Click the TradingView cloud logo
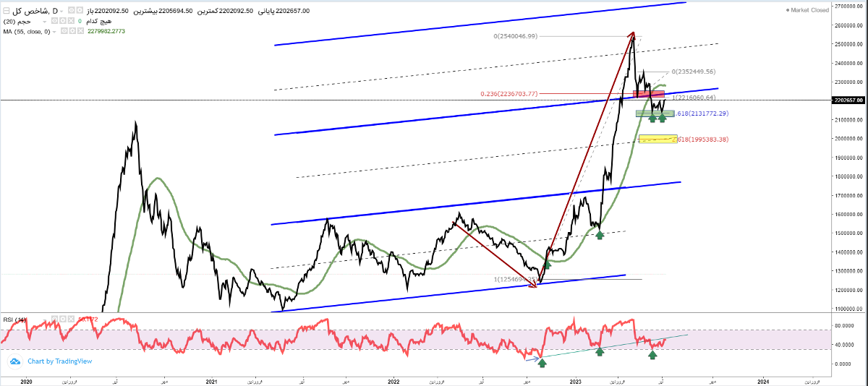This screenshot has height=386, width=868. [16, 361]
